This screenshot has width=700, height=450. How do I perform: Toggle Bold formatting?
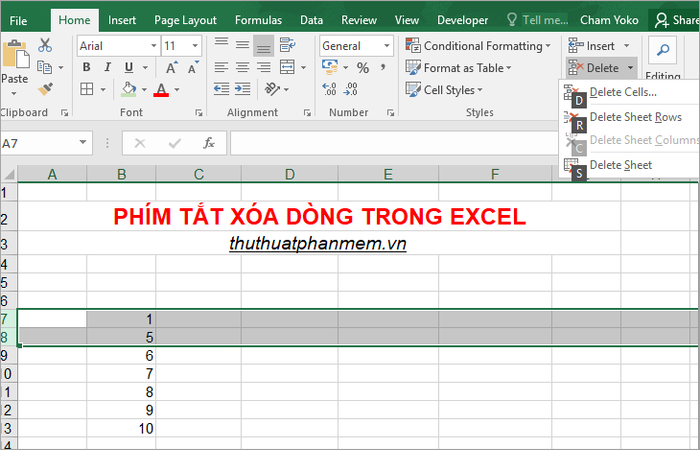point(86,67)
